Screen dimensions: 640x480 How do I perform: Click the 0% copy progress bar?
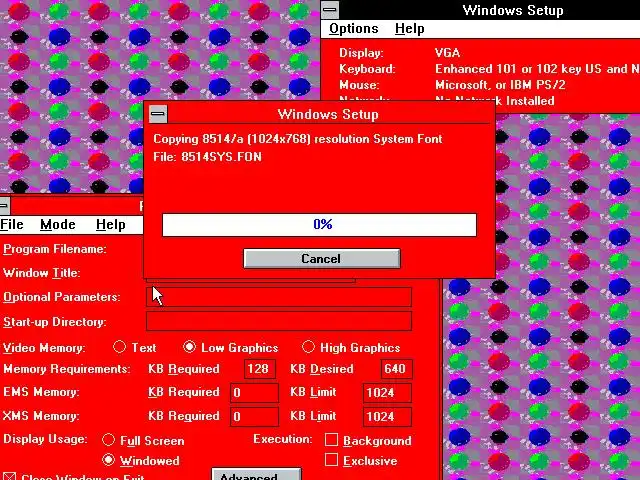point(319,224)
